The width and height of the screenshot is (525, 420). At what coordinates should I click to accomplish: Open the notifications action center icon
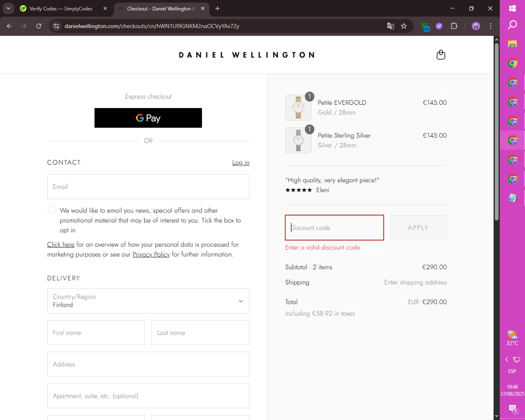pyautogui.click(x=513, y=408)
